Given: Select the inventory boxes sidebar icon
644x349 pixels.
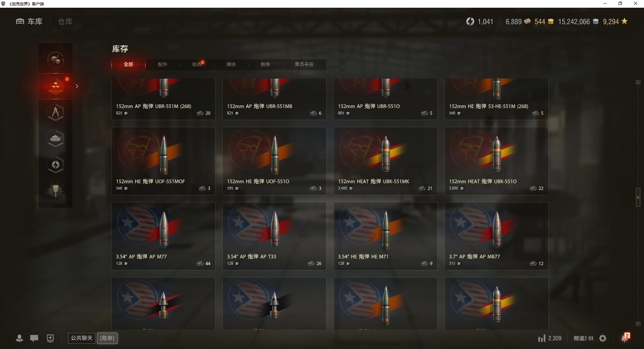Looking at the screenshot, I should pyautogui.click(x=56, y=86).
